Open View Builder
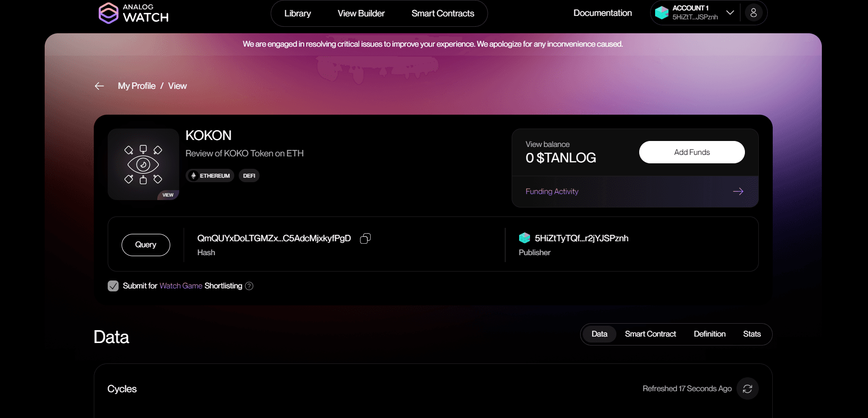The height and width of the screenshot is (418, 868). (x=361, y=13)
